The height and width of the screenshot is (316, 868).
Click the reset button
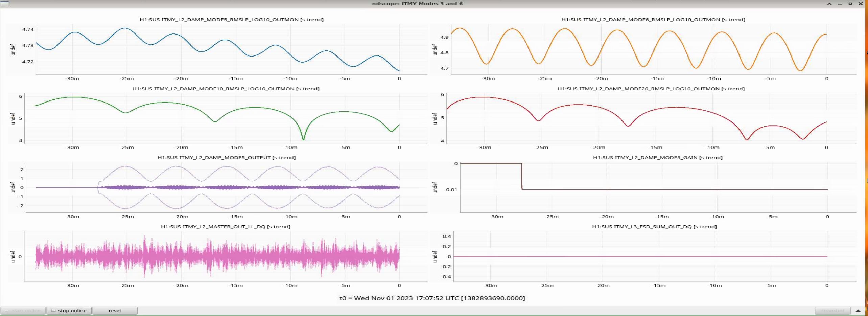click(x=115, y=310)
